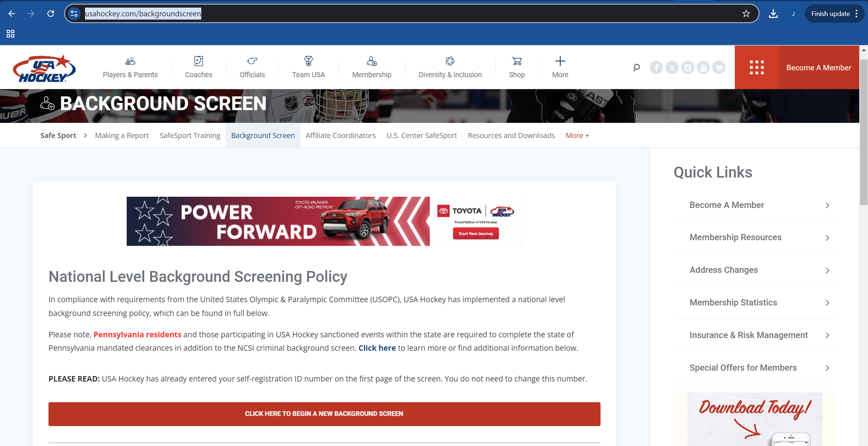Open Membership Statistics quick link arrow

click(x=827, y=303)
